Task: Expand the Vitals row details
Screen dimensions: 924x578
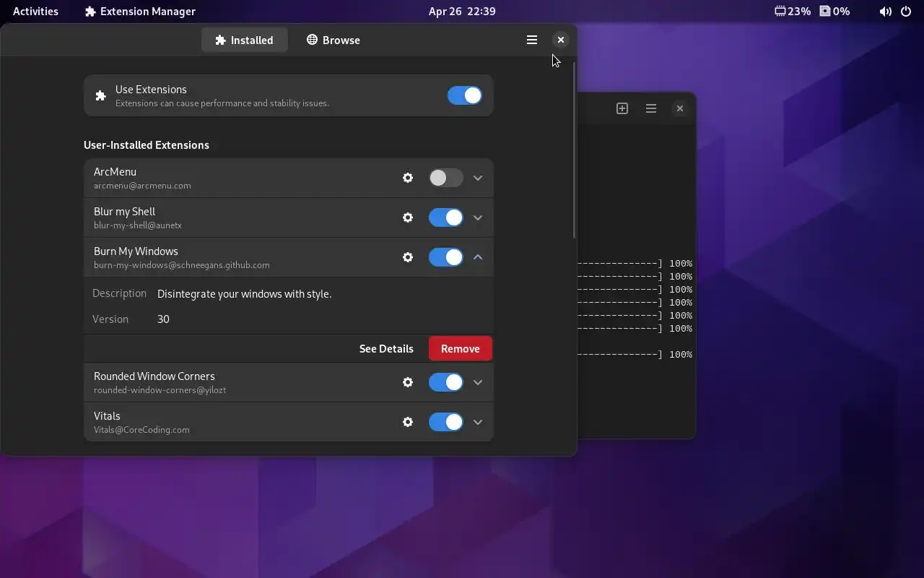Action: pyautogui.click(x=478, y=422)
